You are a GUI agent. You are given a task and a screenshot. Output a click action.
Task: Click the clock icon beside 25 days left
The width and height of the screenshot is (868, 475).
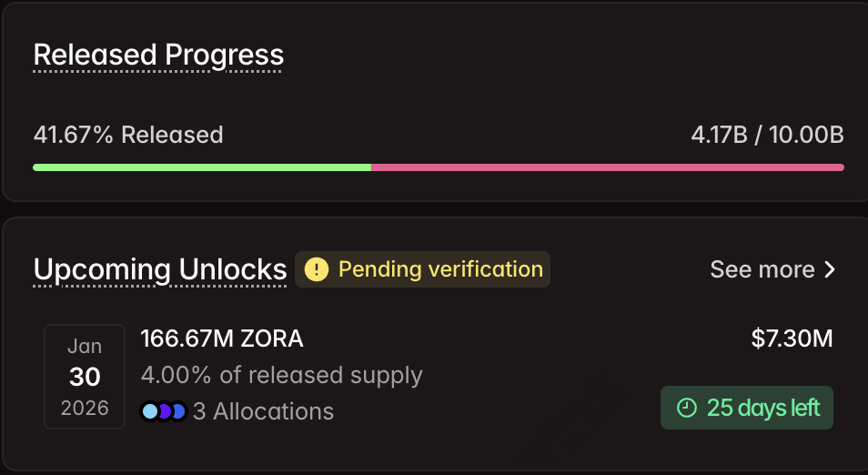coord(687,408)
